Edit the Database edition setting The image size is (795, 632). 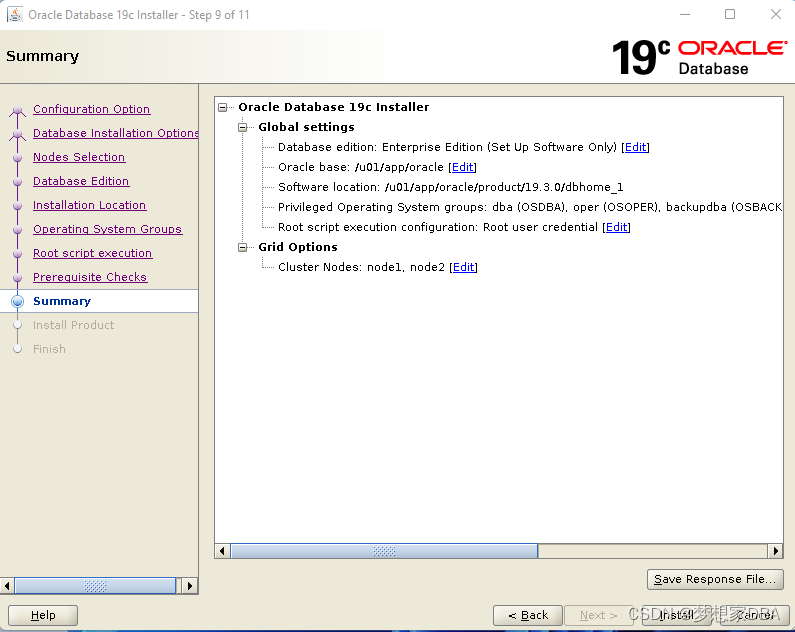(635, 147)
